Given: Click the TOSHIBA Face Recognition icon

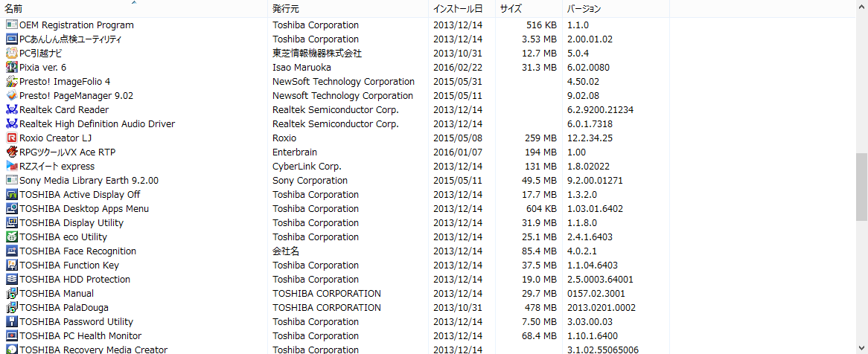Looking at the screenshot, I should click(11, 251).
